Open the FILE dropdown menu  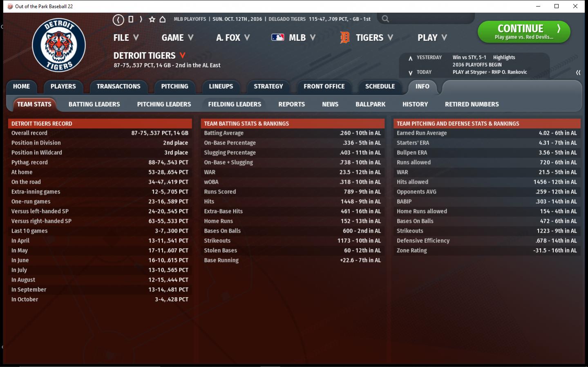tap(126, 38)
